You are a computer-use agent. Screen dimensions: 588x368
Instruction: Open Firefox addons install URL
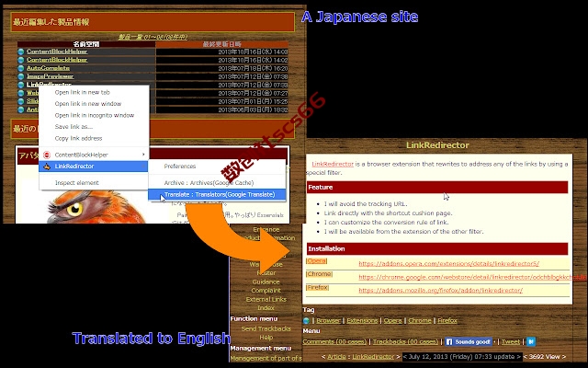(441, 291)
